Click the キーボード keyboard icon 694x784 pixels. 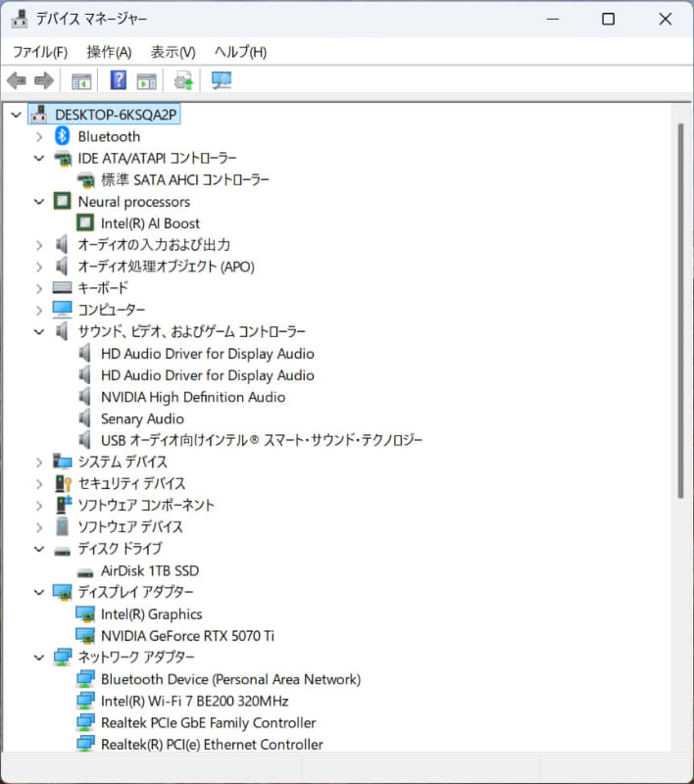point(62,287)
